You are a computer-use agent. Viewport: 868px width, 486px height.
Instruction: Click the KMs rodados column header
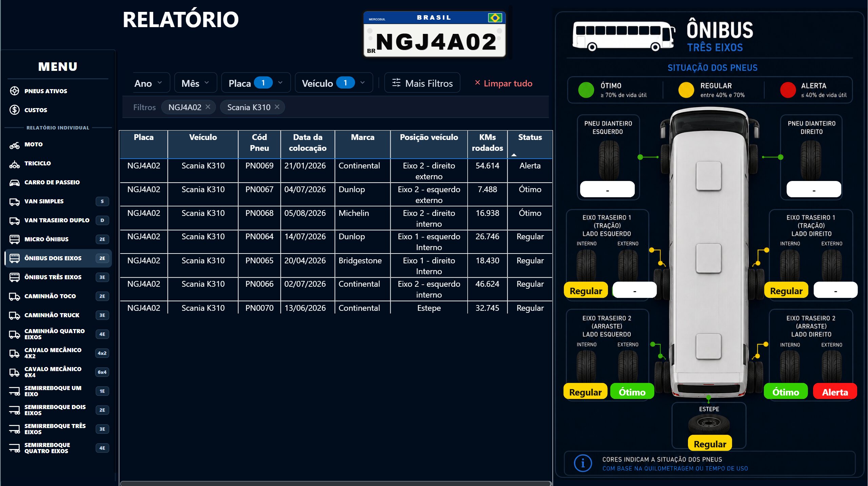488,144
